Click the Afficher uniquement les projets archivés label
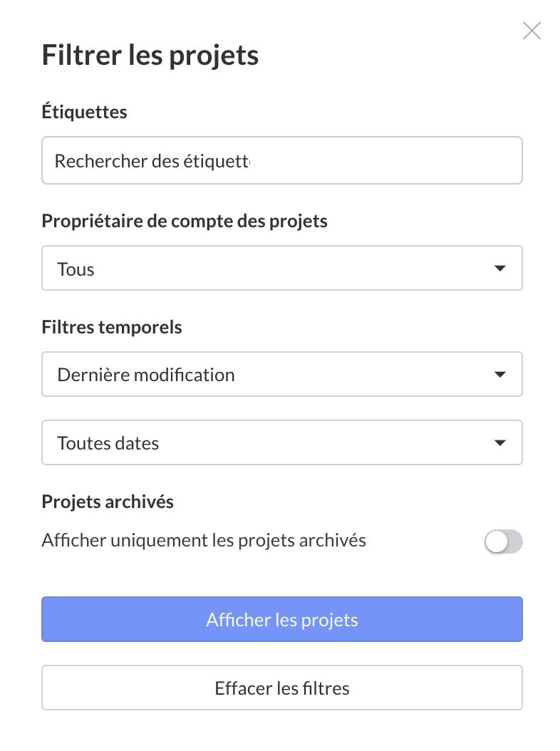Image resolution: width=560 pixels, height=751 pixels. tap(204, 540)
